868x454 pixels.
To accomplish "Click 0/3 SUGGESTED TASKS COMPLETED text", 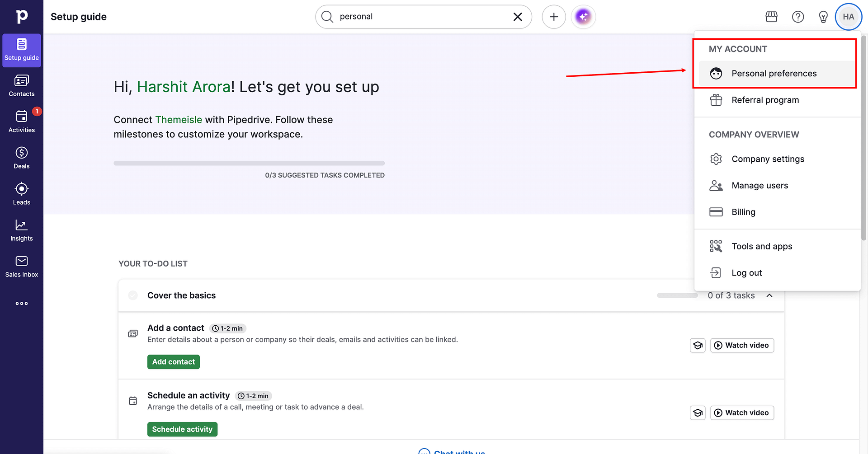I will pos(325,175).
